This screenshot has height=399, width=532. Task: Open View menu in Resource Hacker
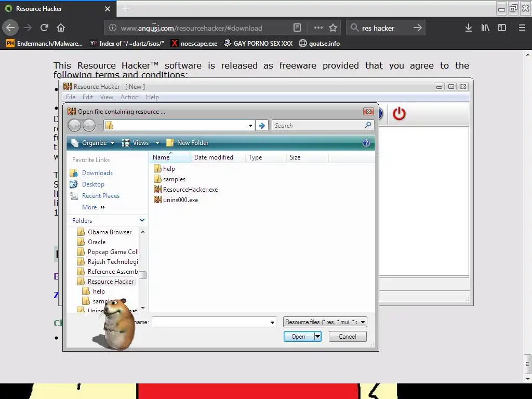[x=107, y=97]
